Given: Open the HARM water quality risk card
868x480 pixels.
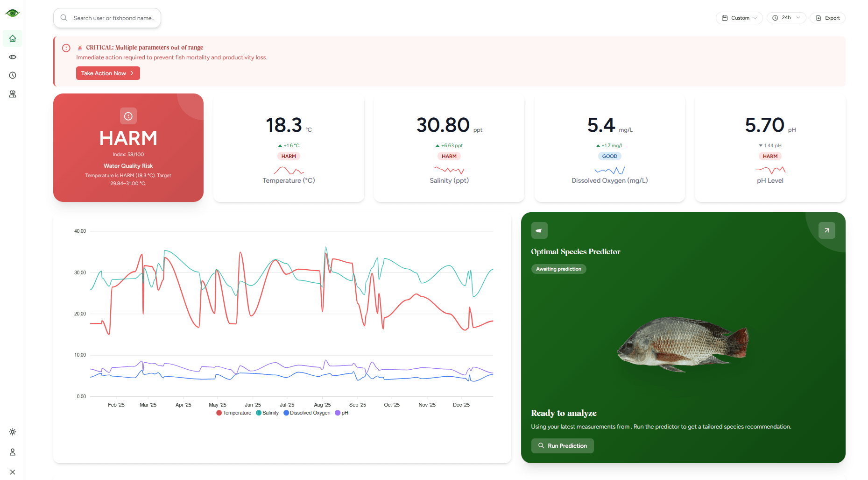Looking at the screenshot, I should pyautogui.click(x=128, y=148).
